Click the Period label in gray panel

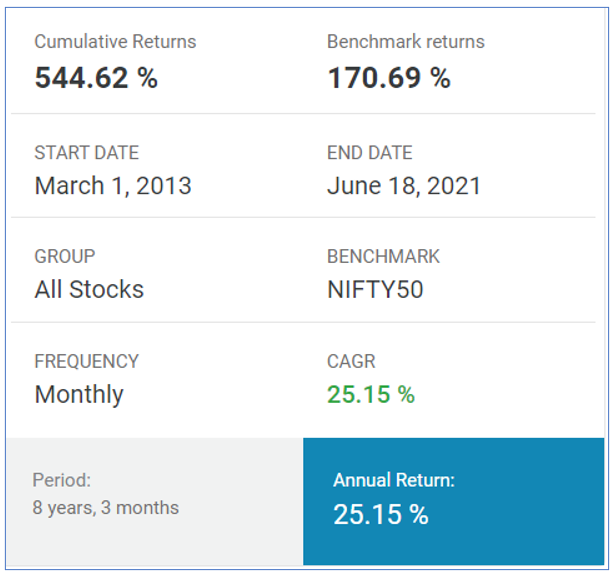tap(62, 480)
